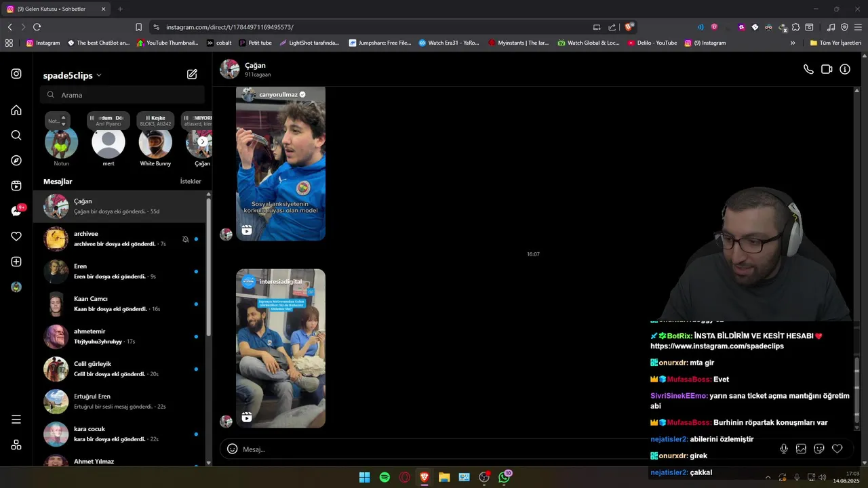Open Çağan's profile from chat header name
Screen dimensions: 868x488
pos(255,65)
